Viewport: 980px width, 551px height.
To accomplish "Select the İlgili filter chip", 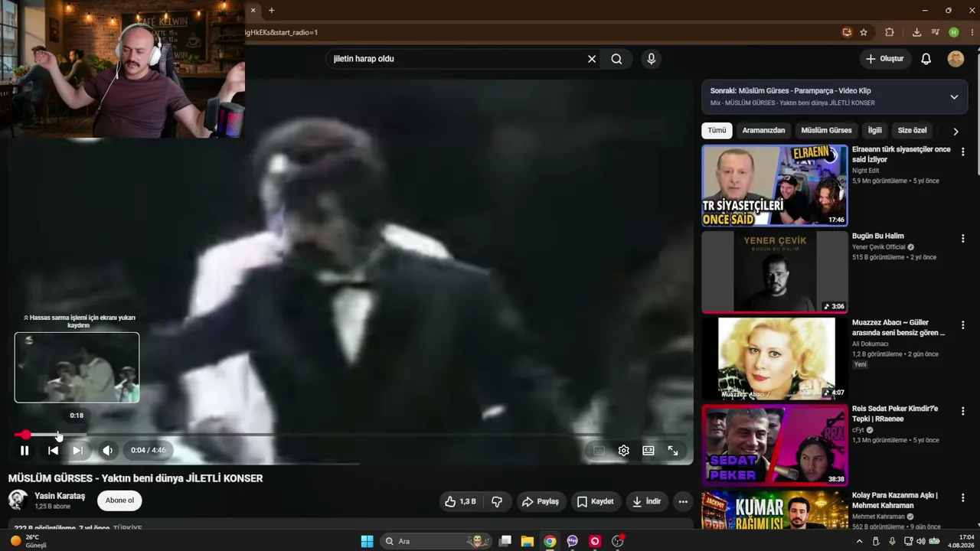I will 875,131.
